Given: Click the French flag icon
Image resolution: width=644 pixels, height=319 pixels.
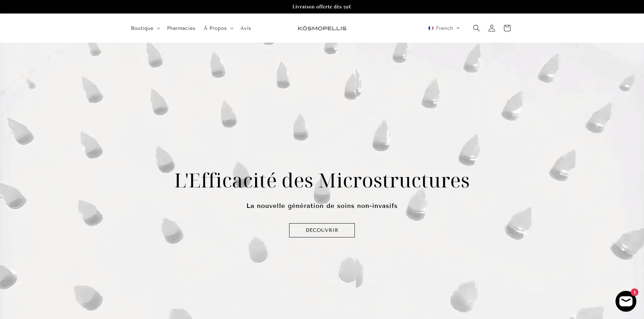Looking at the screenshot, I should coord(431,28).
